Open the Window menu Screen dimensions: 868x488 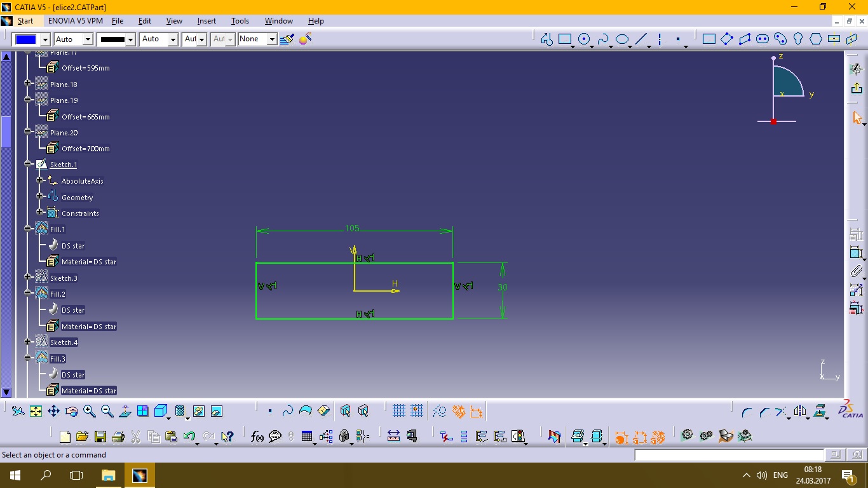click(x=279, y=21)
